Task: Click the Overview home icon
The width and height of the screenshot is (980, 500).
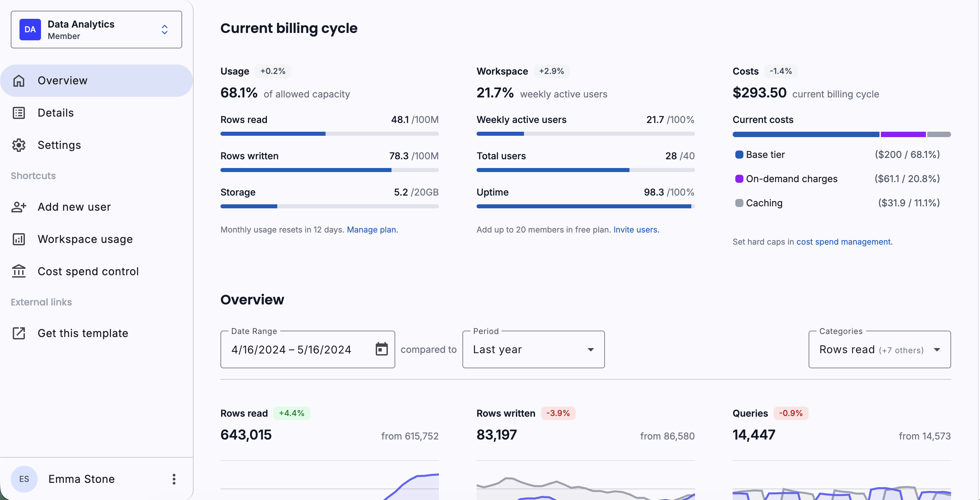Action: (x=18, y=81)
